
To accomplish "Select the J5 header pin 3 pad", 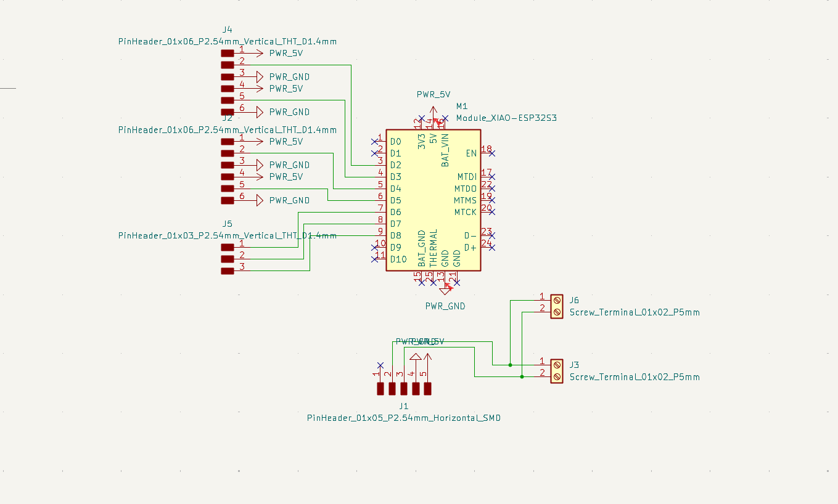I will pos(228,270).
